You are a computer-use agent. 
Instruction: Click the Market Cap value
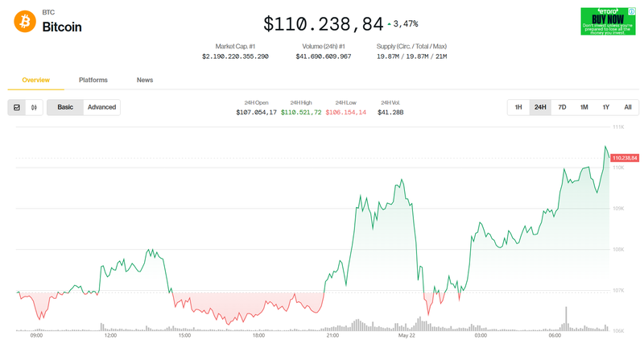point(235,56)
